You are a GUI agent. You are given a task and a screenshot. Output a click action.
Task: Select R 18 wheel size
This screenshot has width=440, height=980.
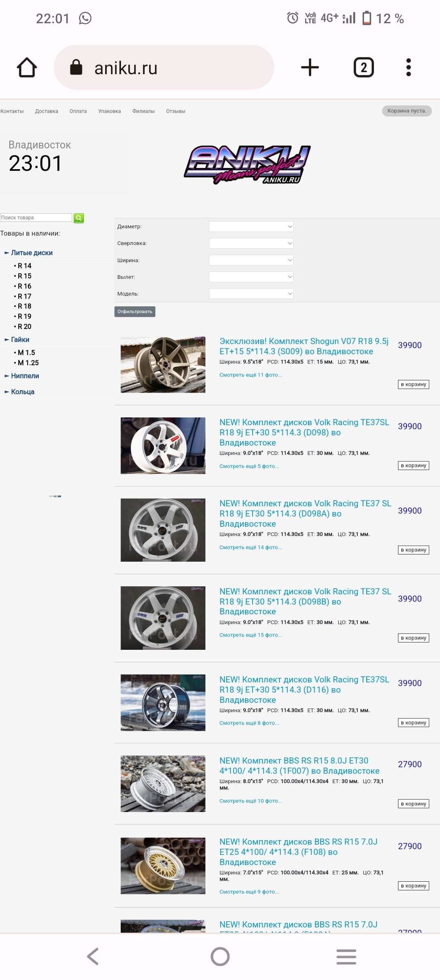click(24, 306)
